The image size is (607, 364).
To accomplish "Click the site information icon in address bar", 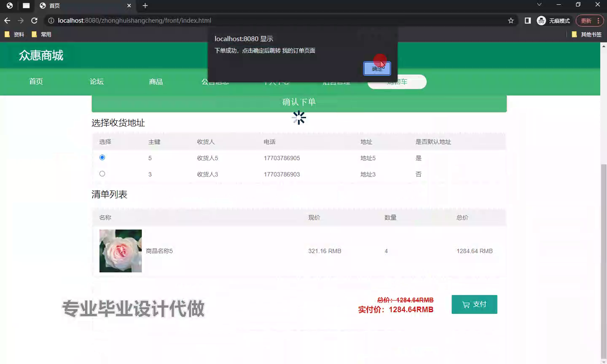I will (51, 21).
